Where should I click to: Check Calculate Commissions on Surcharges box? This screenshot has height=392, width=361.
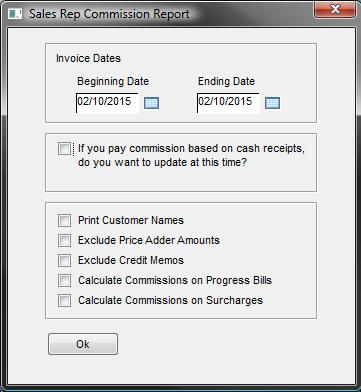pyautogui.click(x=64, y=300)
